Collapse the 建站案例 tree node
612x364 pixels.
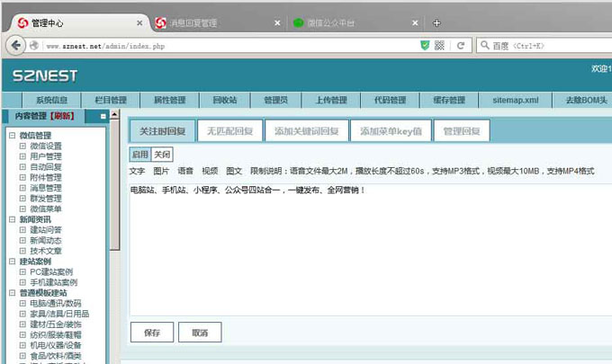12,262
